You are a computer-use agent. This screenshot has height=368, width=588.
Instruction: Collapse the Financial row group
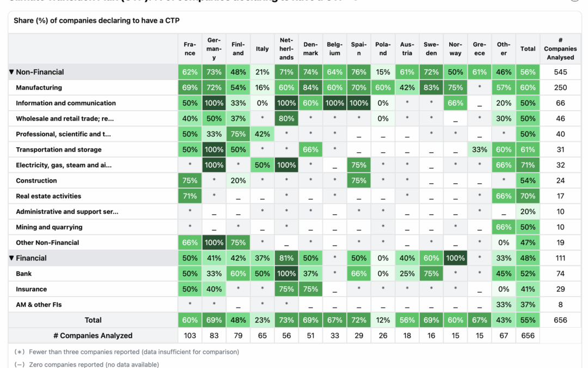point(11,258)
